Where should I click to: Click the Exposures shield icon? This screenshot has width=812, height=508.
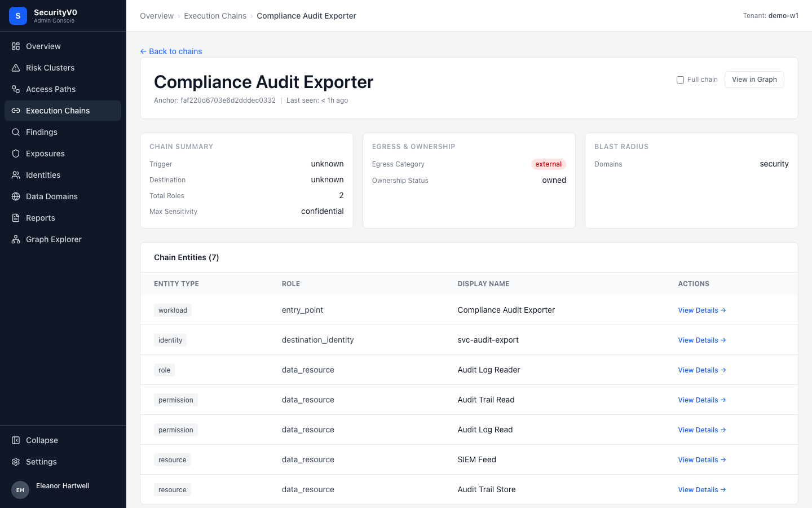tap(16, 154)
